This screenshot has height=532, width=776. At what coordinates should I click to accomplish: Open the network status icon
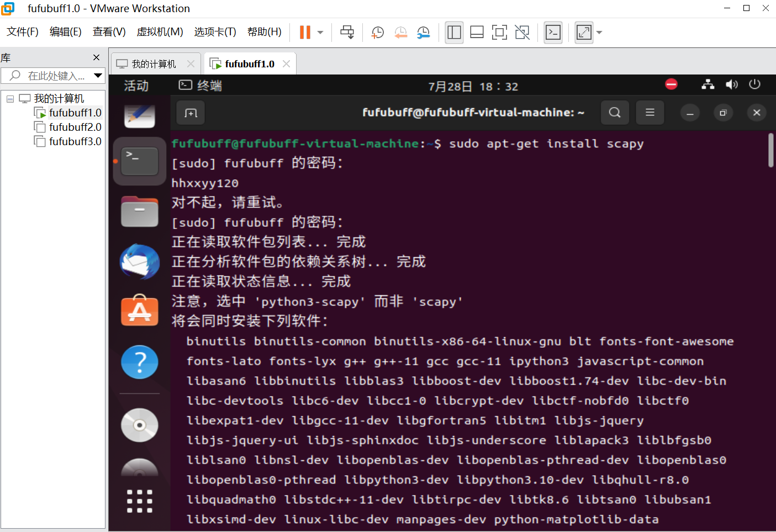[x=708, y=84]
